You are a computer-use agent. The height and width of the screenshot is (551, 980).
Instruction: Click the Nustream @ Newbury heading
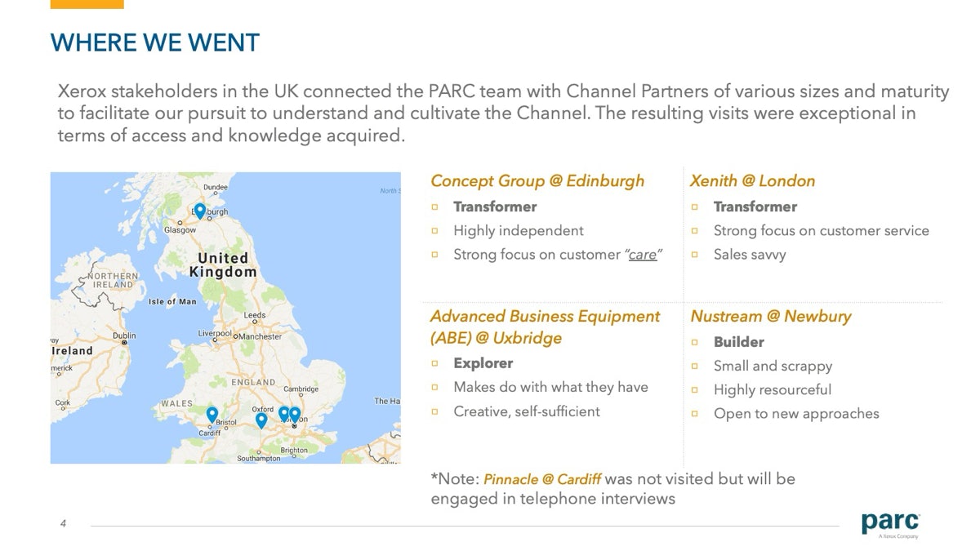coord(770,317)
